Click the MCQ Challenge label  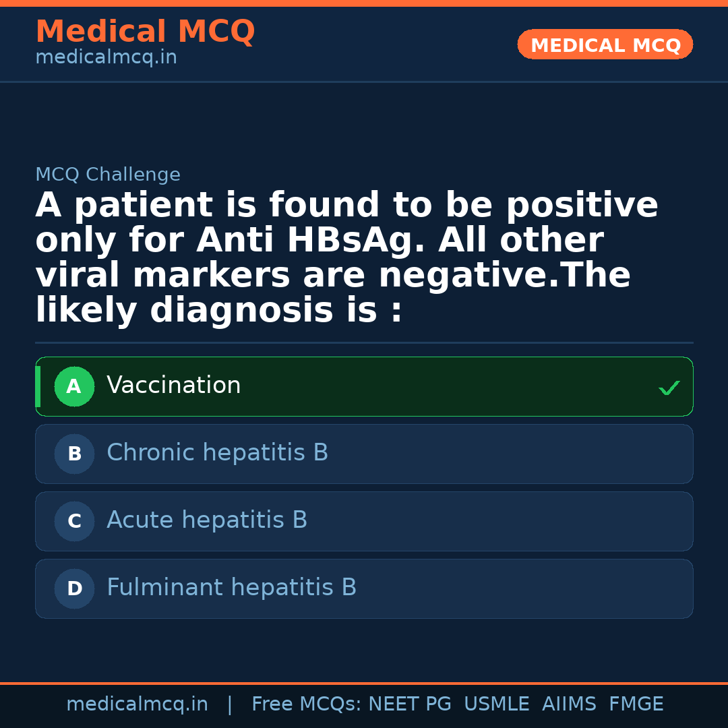(108, 175)
